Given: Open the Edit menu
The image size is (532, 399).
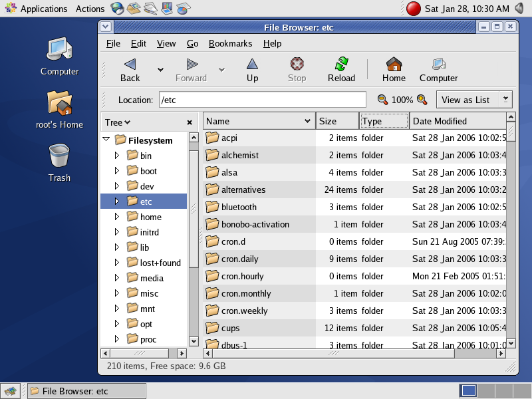Looking at the screenshot, I should (138, 43).
